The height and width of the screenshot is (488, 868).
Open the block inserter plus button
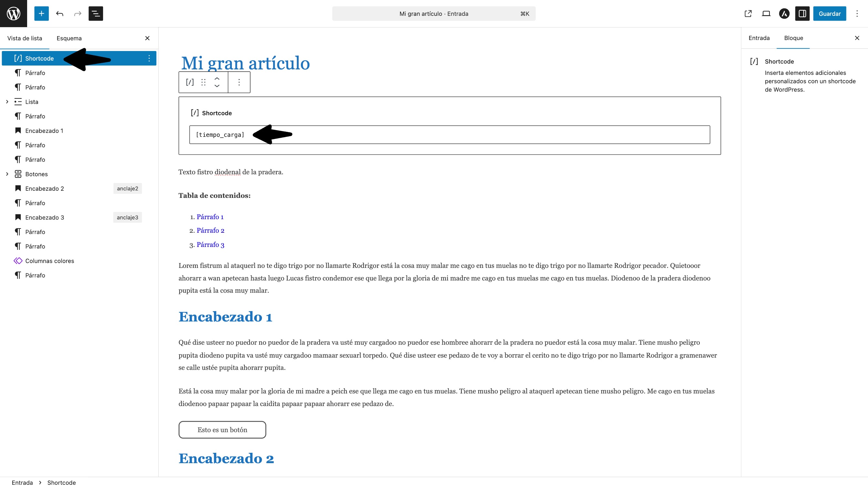(41, 14)
